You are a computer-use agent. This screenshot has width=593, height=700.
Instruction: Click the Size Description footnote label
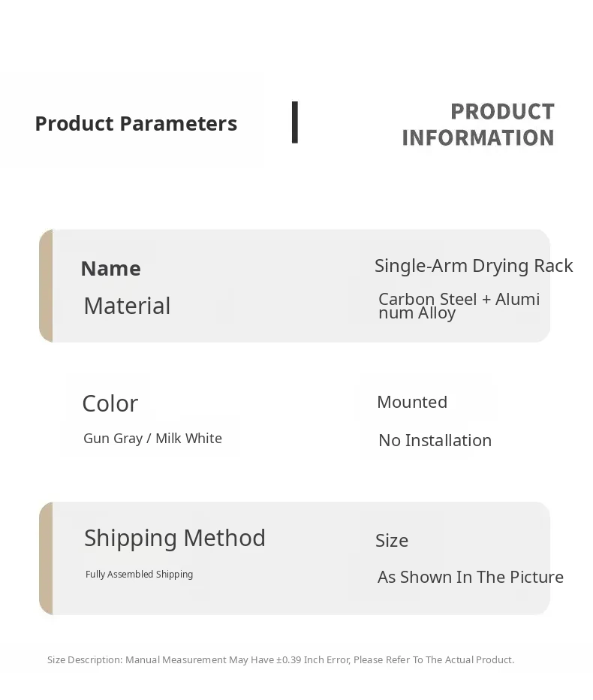tap(85, 660)
